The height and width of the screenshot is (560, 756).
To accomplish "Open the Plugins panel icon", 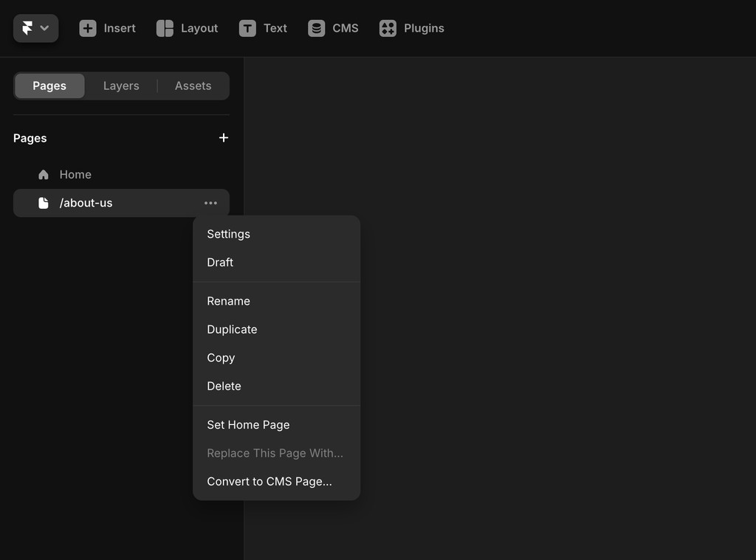I will pyautogui.click(x=387, y=28).
